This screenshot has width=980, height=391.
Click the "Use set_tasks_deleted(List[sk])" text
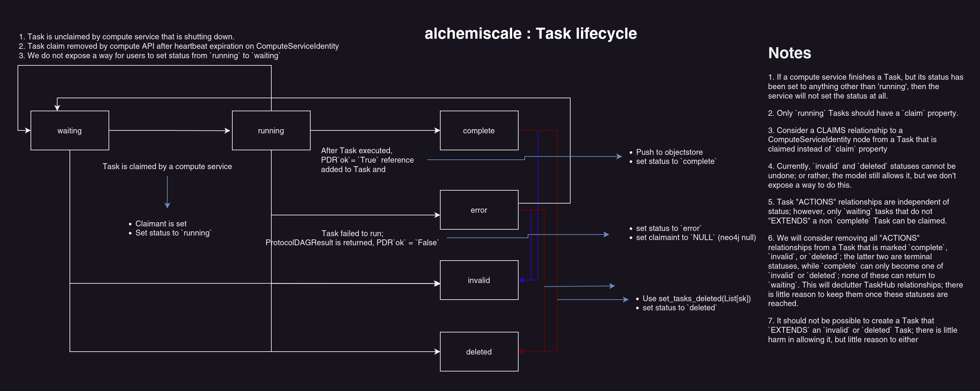point(695,299)
